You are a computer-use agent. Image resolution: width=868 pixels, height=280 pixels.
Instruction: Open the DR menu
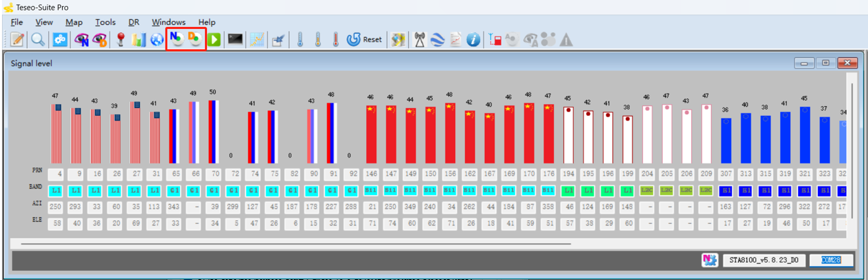pos(134,22)
